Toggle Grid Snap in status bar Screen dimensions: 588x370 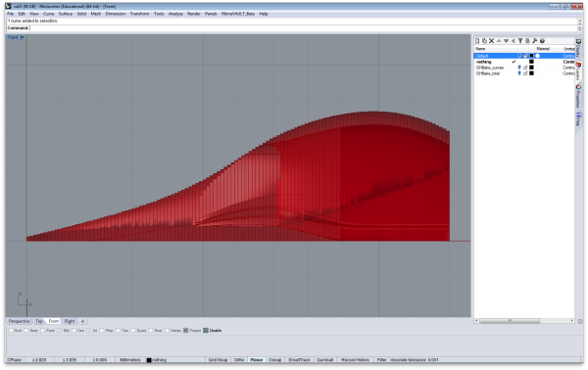(218, 360)
